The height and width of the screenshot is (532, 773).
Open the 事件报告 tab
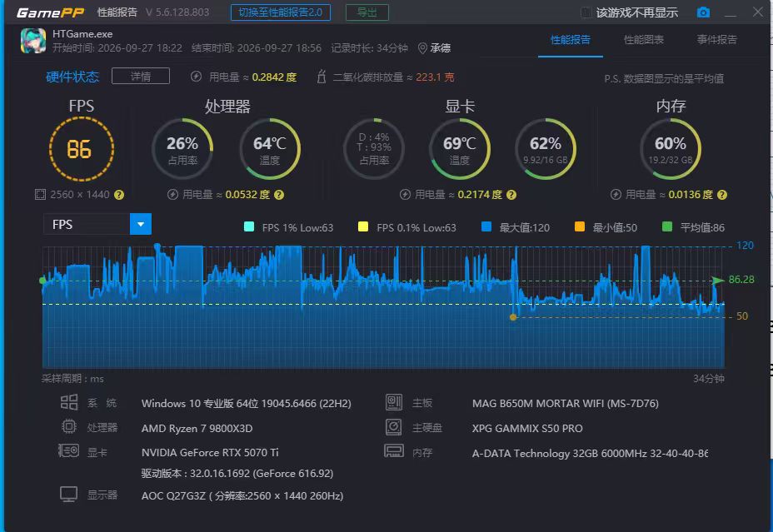click(717, 40)
